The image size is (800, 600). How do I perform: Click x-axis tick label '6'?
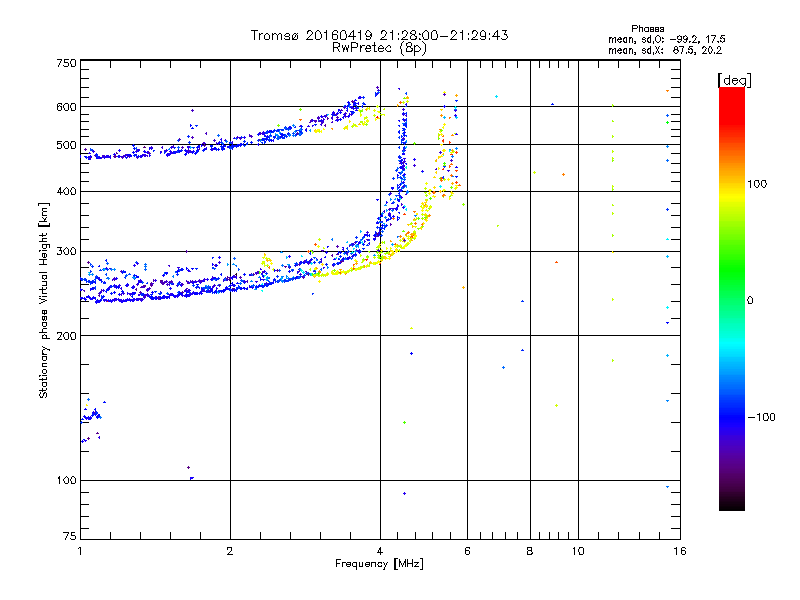(467, 551)
